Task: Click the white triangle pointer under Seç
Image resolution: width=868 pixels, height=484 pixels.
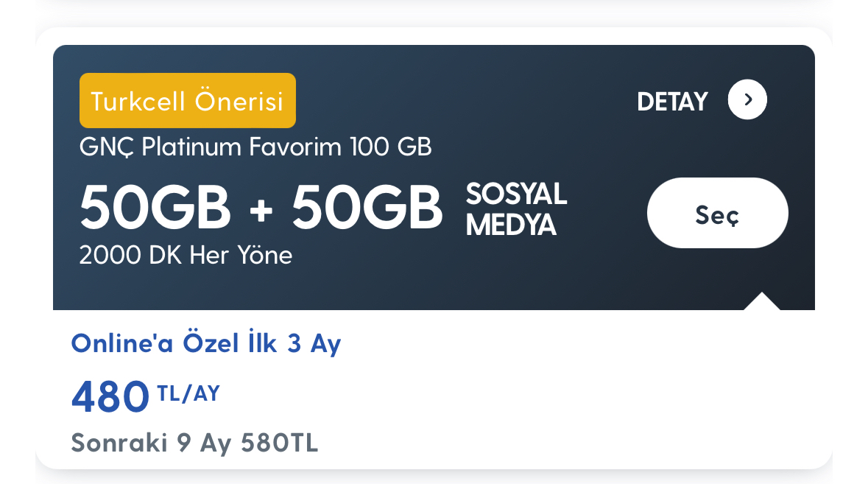Action: click(762, 302)
